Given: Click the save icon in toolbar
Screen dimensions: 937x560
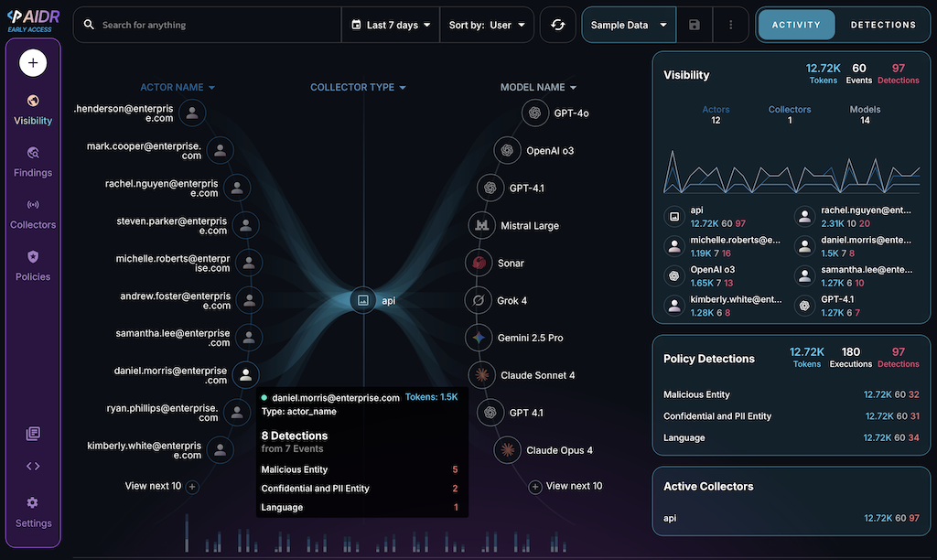Looking at the screenshot, I should [695, 25].
